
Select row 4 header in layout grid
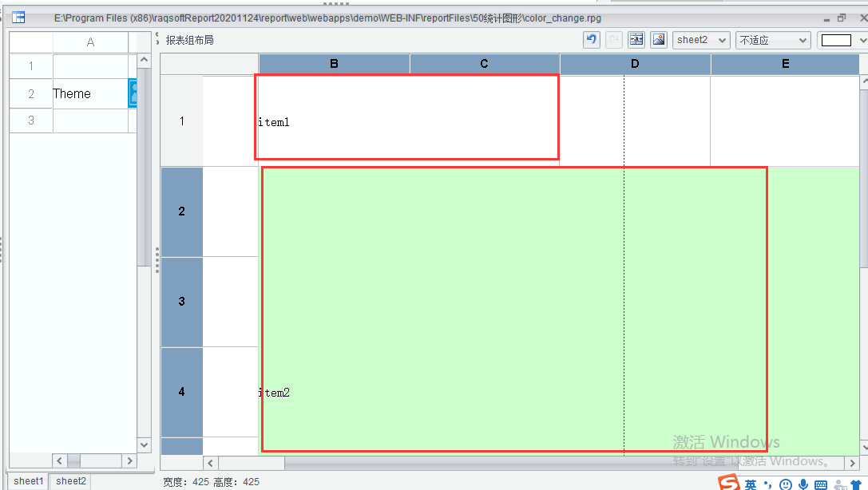(x=181, y=392)
